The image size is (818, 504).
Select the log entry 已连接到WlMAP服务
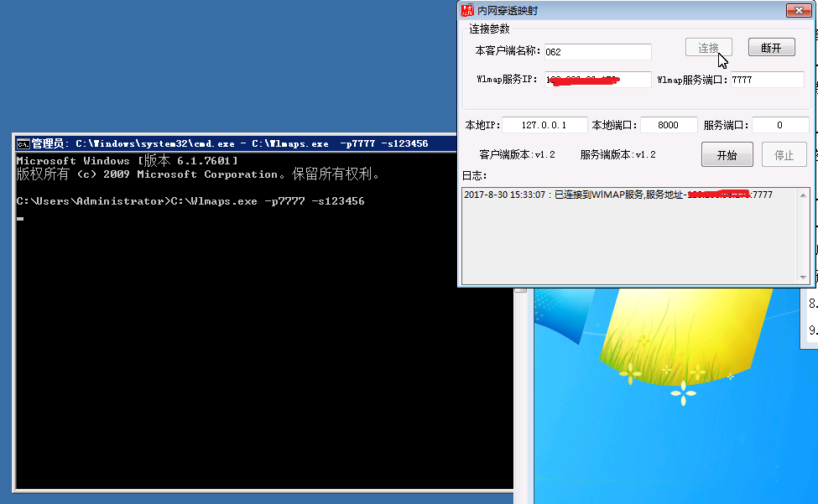click(618, 195)
